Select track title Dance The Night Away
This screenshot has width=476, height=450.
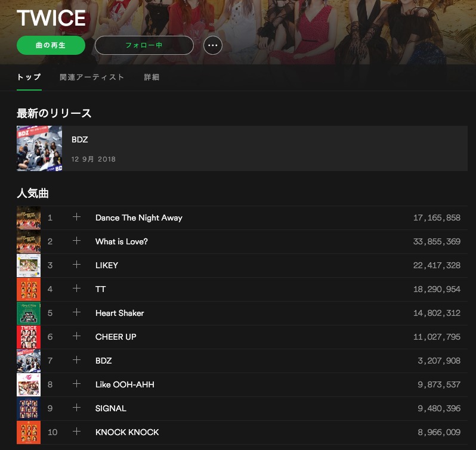click(139, 218)
